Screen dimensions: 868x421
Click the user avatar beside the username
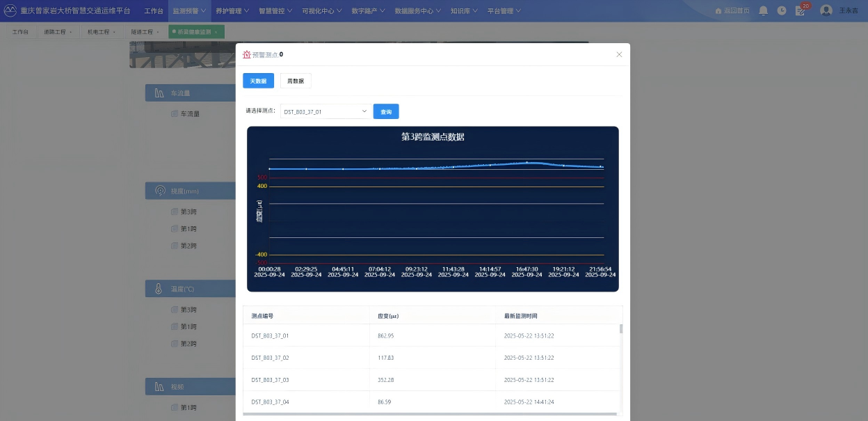(x=826, y=10)
